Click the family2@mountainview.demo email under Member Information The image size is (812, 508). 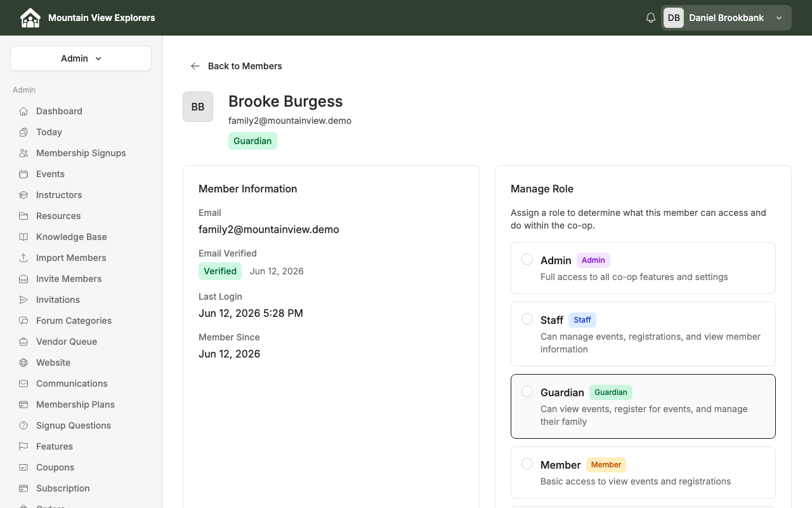tap(269, 229)
